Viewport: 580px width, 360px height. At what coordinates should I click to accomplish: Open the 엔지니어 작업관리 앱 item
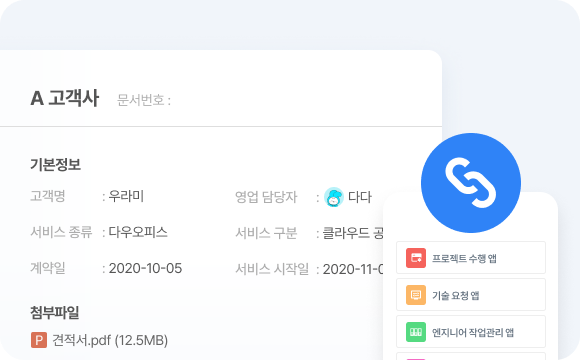tap(471, 332)
